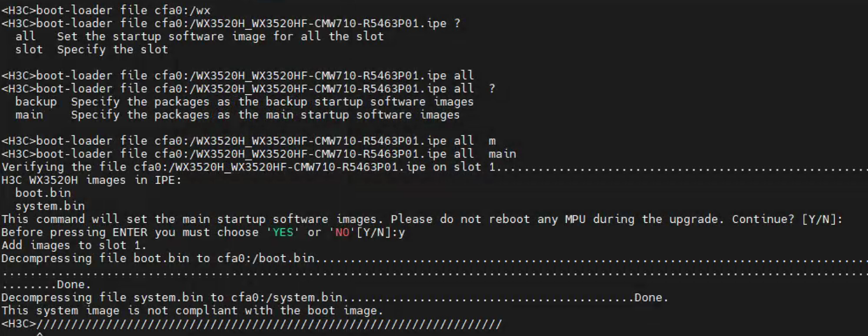Viewport: 868px width, 336px height.
Task: Click the 'Add images to slot 1.' line
Action: point(74,245)
